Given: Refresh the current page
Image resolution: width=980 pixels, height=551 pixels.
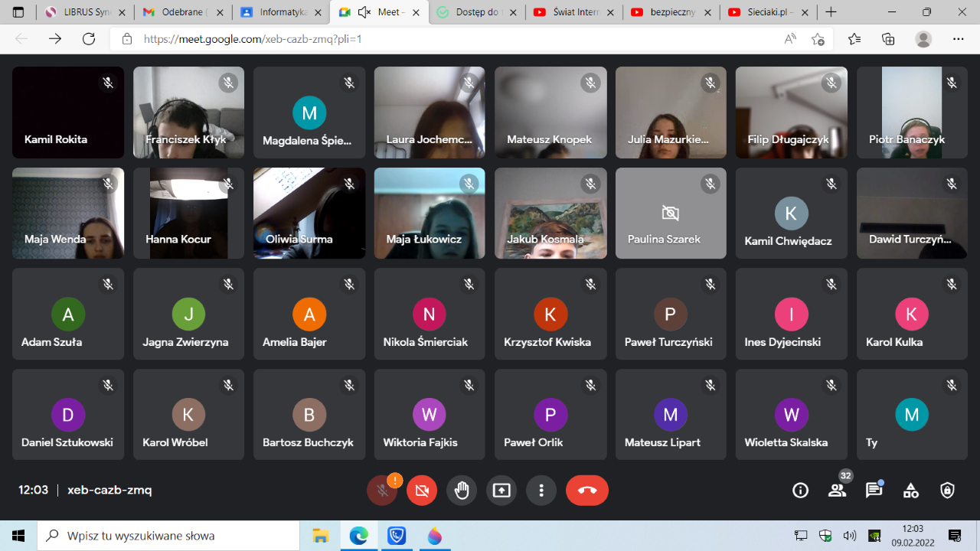Looking at the screenshot, I should coord(89,39).
